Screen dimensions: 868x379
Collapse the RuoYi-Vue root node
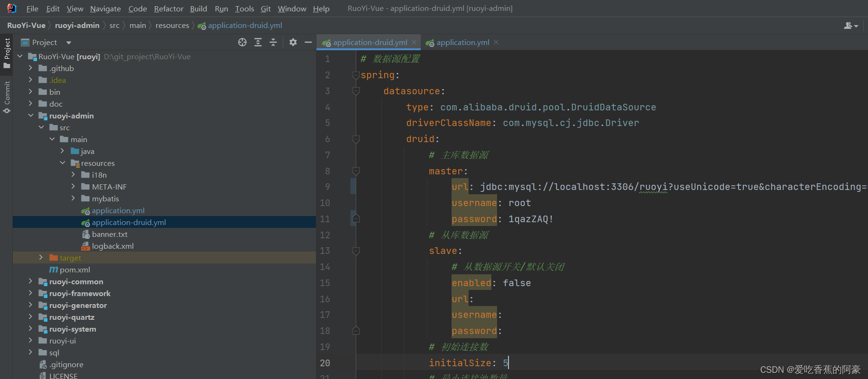pyautogui.click(x=20, y=56)
